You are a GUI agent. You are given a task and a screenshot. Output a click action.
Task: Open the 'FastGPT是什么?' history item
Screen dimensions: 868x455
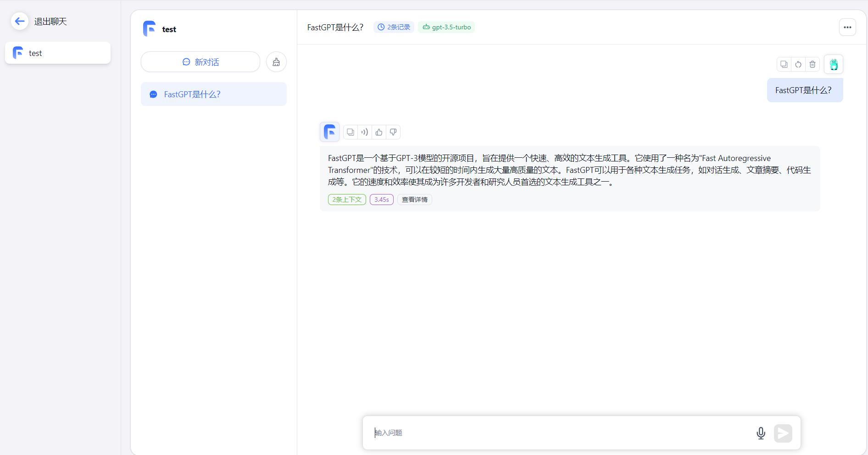point(214,94)
